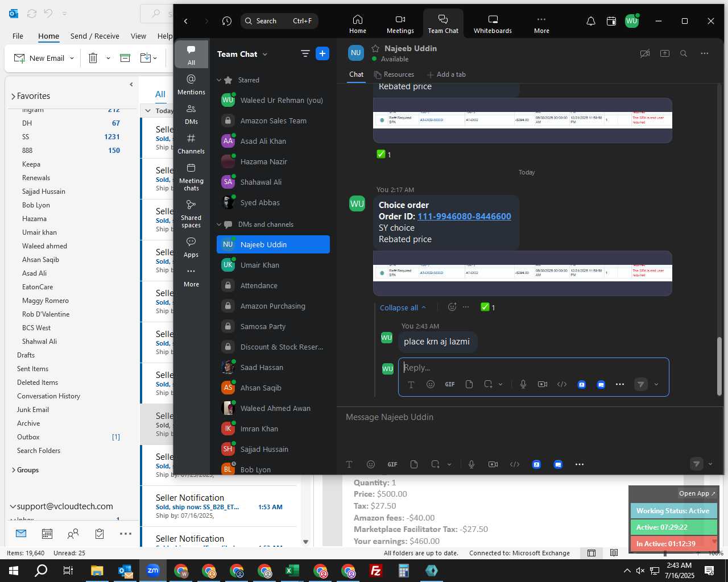Start video meeting with Najeeb Uddin
The image size is (728, 582).
point(645,53)
